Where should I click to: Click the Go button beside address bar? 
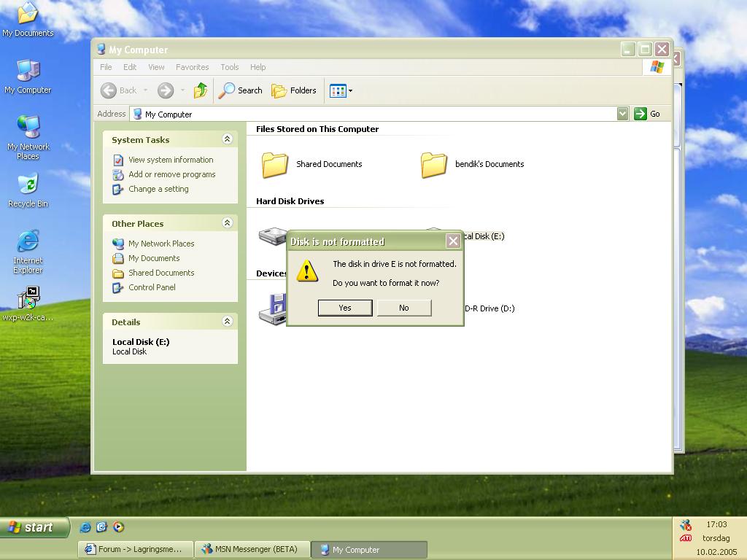point(647,114)
